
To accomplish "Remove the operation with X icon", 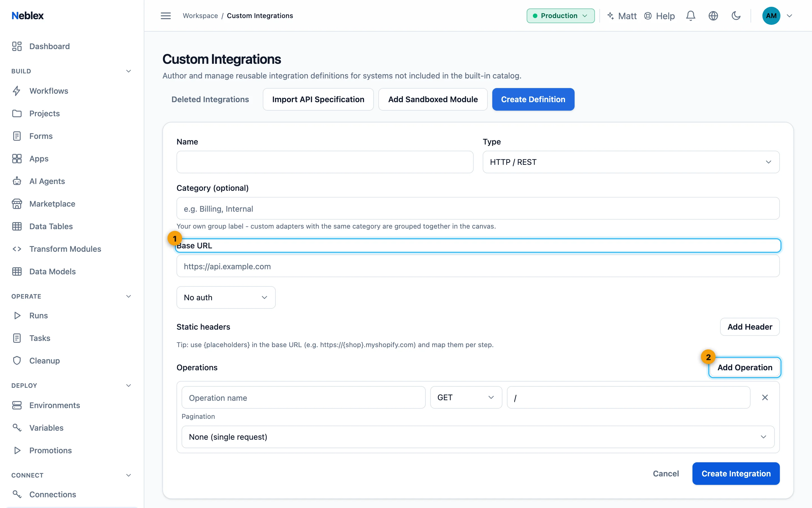I will [x=765, y=397].
